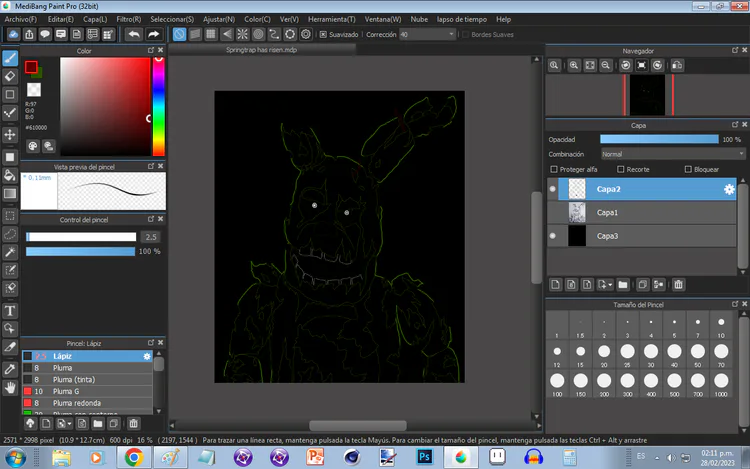The height and width of the screenshot is (469, 750).
Task: Select the Text tool
Action: coord(10,310)
